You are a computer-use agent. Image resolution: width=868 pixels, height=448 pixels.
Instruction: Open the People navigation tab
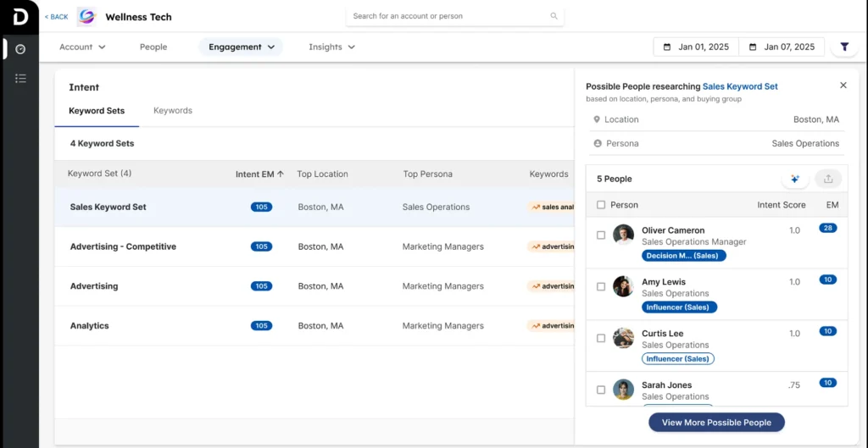click(153, 47)
